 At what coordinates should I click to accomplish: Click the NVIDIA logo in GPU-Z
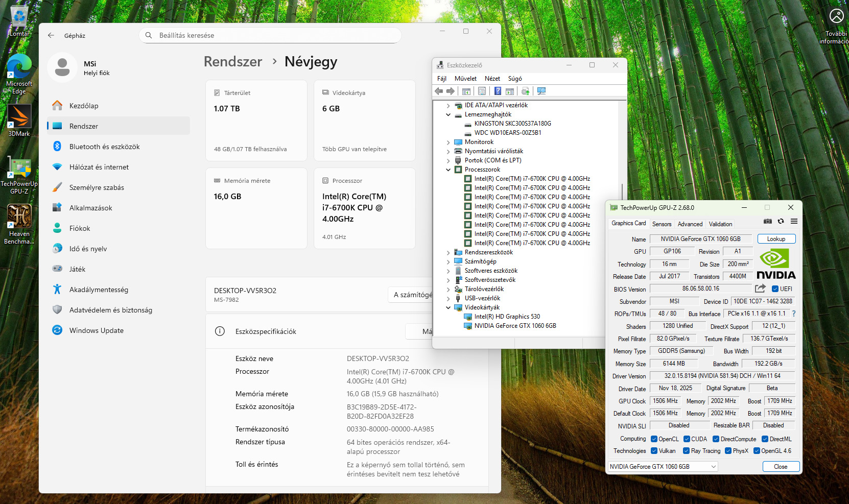776,264
